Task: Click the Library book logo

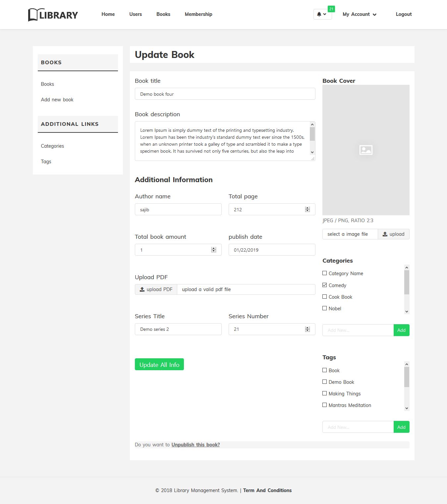Action: click(x=53, y=15)
